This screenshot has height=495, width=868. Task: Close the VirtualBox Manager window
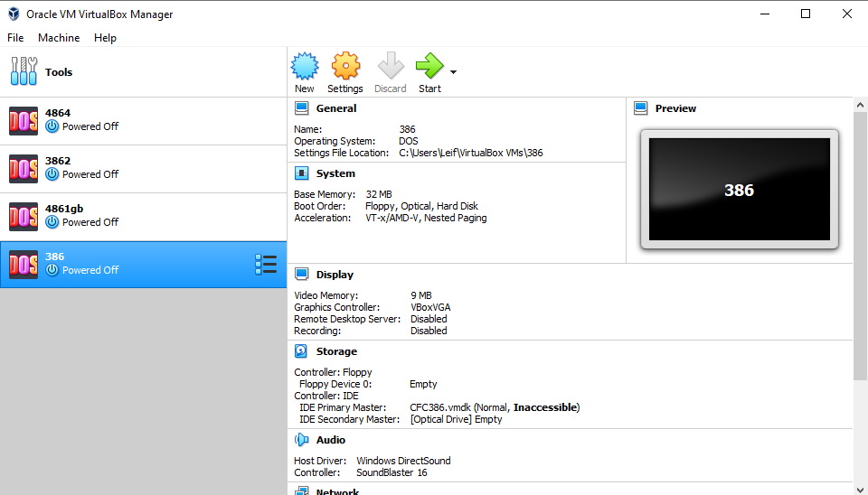point(847,14)
